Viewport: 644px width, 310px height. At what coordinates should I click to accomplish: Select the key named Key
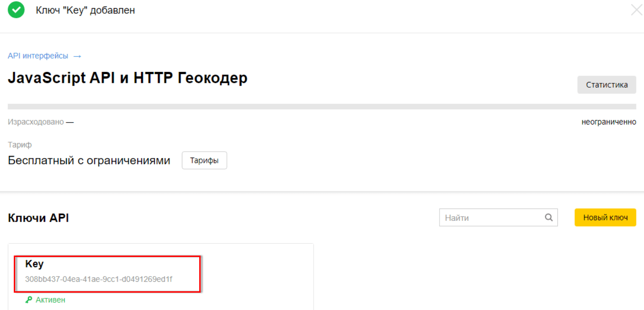[x=34, y=264]
